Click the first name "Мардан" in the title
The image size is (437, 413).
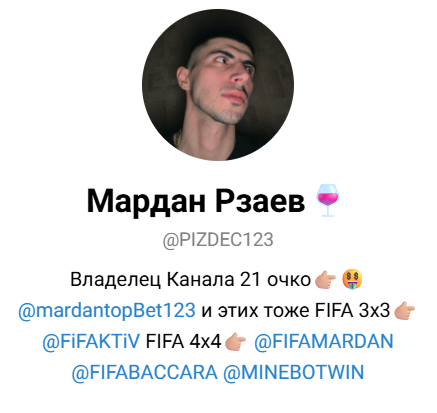click(146, 201)
